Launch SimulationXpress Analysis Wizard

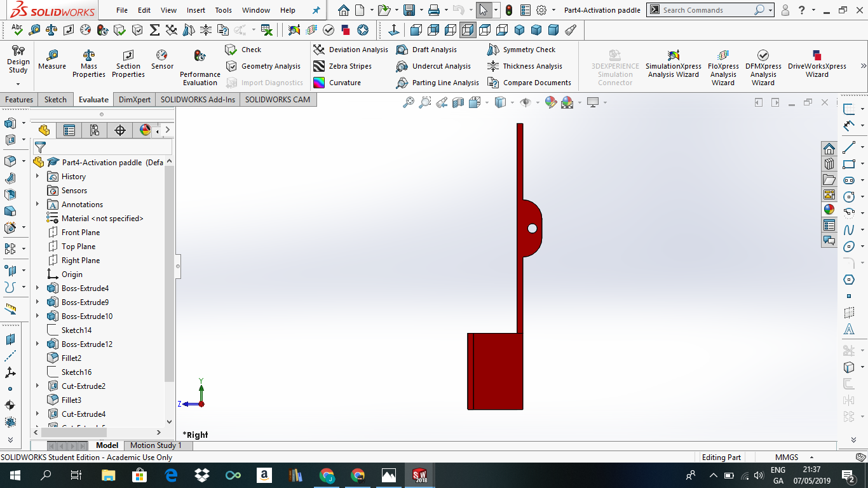coord(674,64)
